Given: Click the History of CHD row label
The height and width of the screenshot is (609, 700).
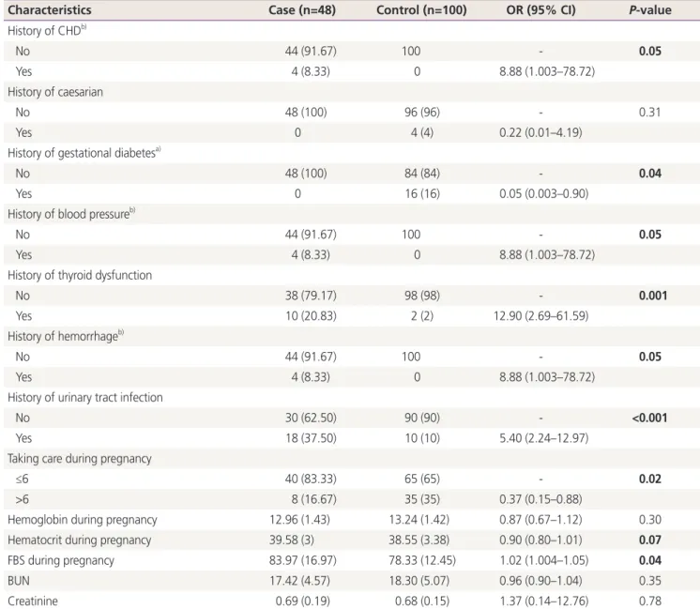Looking at the screenshot, I should pyautogui.click(x=47, y=30).
